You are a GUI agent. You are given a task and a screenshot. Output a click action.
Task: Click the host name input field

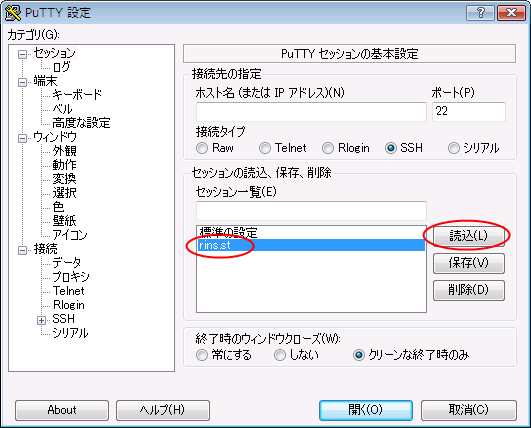[x=311, y=112]
